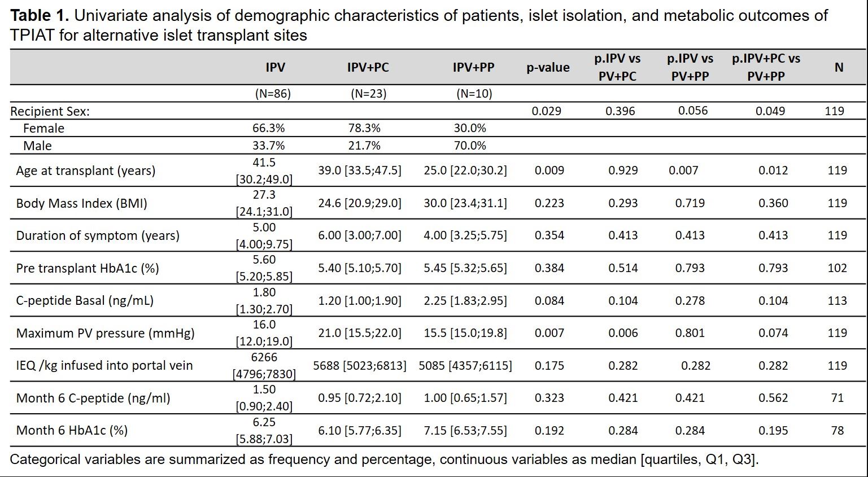Click the Body Mass Index row label
Screen dimensions: 868x477
pos(81,203)
